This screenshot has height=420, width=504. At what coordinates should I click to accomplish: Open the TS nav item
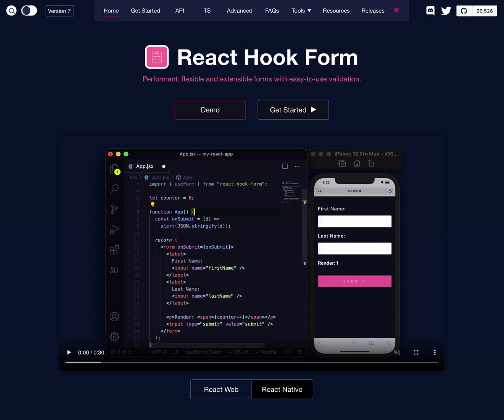[207, 10]
